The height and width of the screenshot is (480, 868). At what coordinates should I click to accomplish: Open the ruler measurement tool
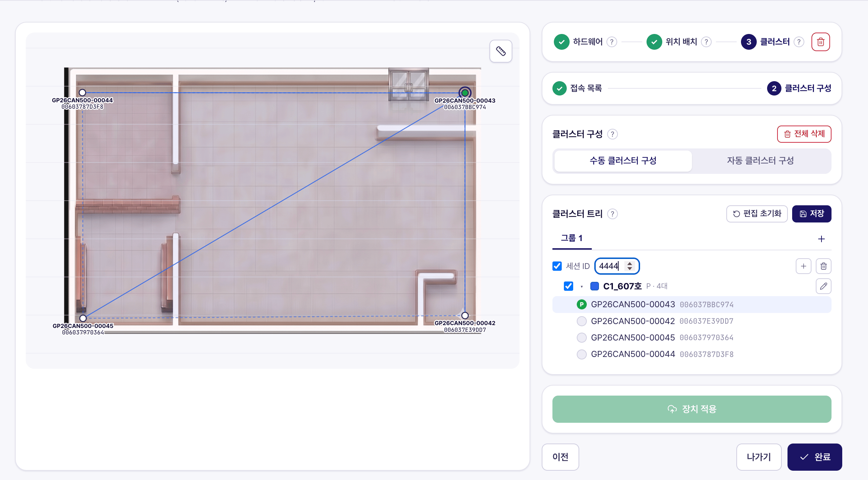[x=501, y=51]
